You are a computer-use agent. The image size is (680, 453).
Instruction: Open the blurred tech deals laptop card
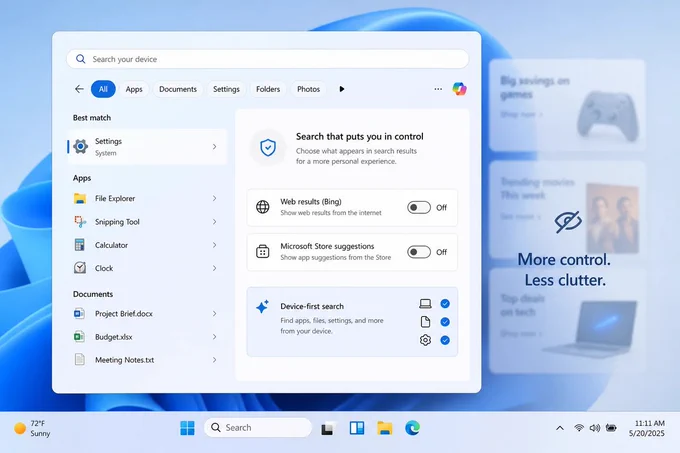pyautogui.click(x=567, y=320)
